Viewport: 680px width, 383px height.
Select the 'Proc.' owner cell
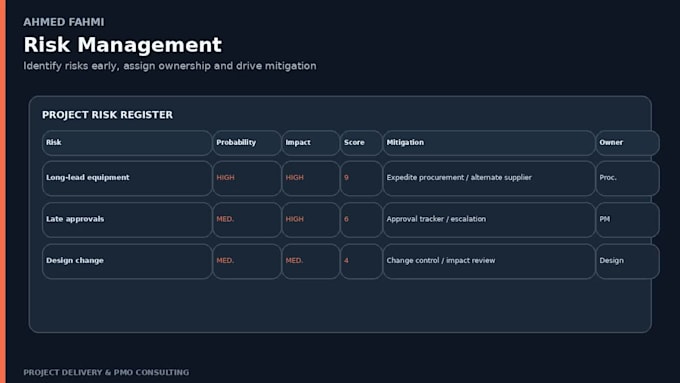point(628,178)
